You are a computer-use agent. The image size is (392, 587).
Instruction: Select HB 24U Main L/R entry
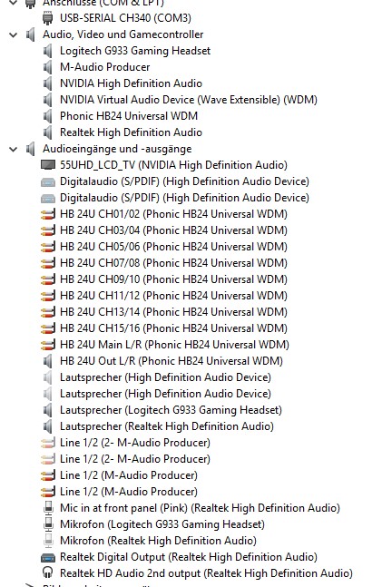(174, 345)
